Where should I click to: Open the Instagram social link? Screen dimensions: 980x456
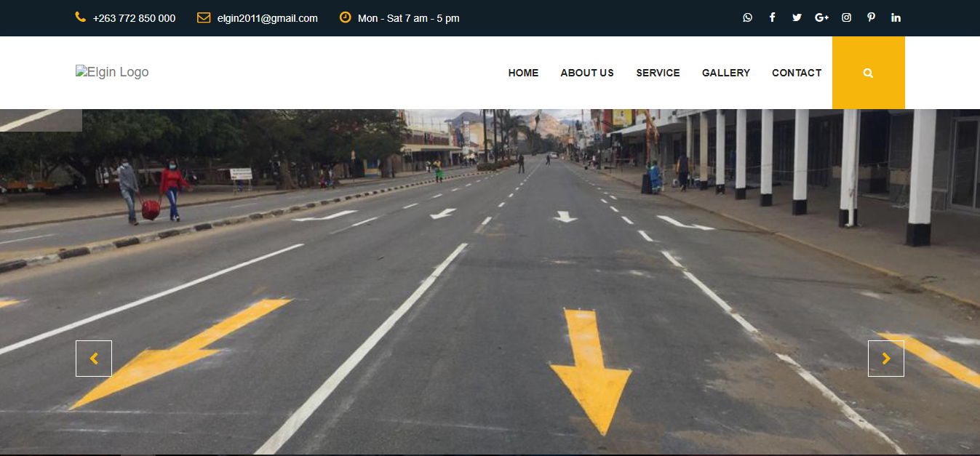pyautogui.click(x=846, y=17)
